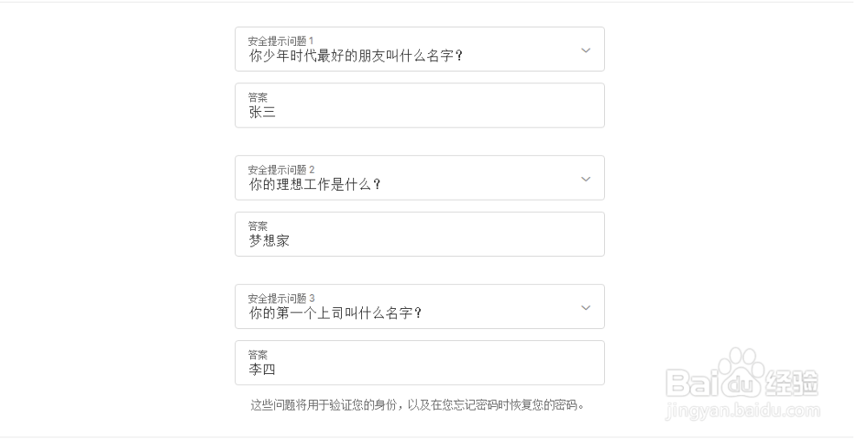Click the 答案 label above 李四

[x=258, y=354]
